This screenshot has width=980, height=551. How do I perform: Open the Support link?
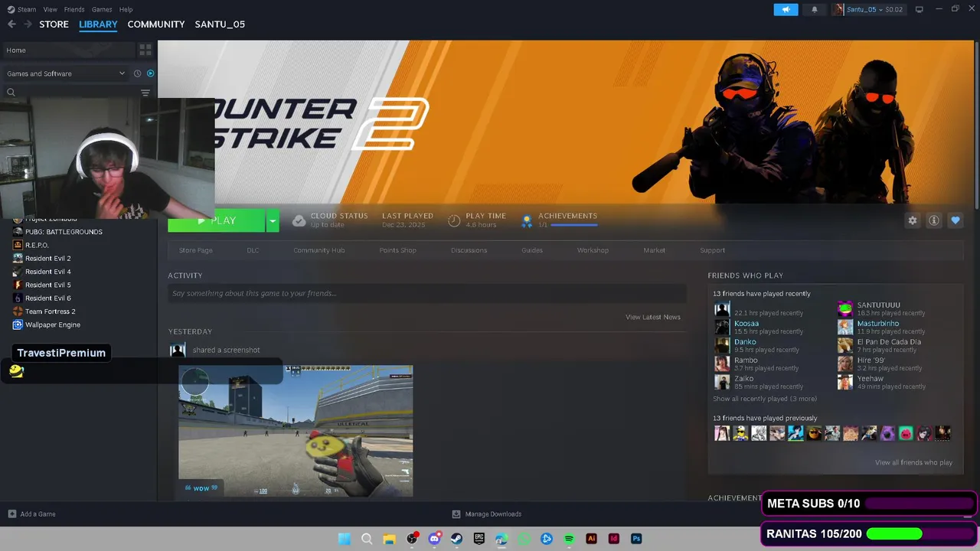[712, 250]
